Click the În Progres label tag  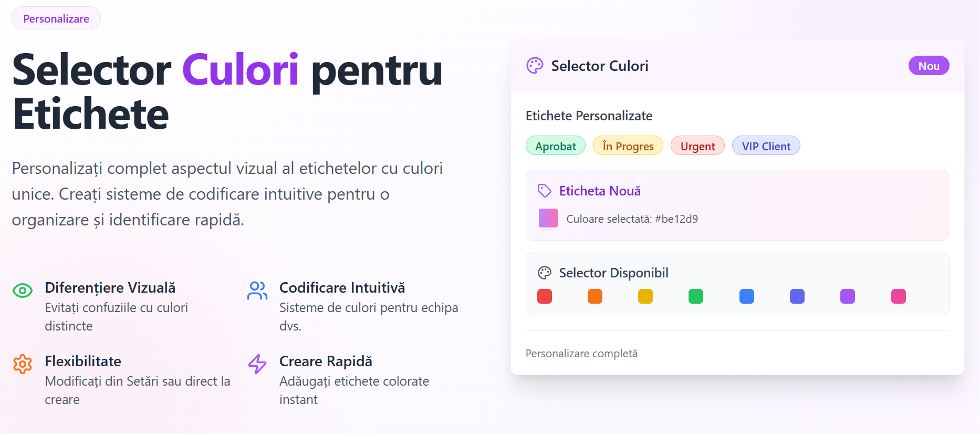click(x=628, y=146)
